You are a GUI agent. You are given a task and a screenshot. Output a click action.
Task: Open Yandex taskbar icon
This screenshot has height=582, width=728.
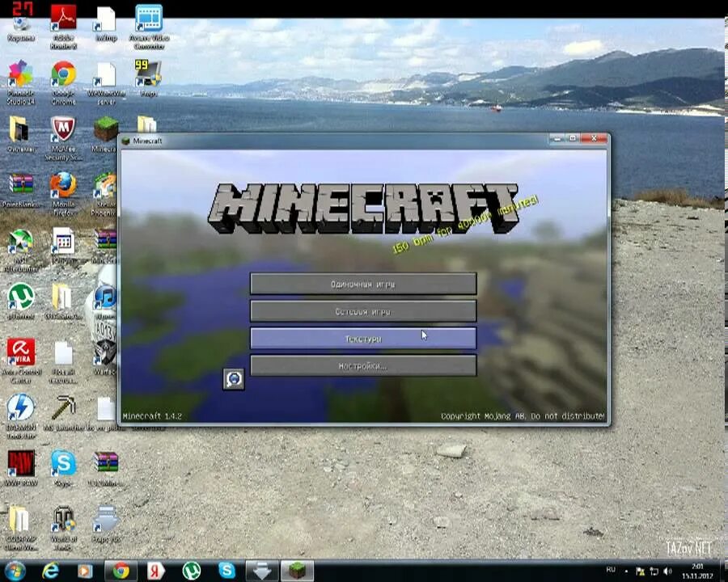156,571
